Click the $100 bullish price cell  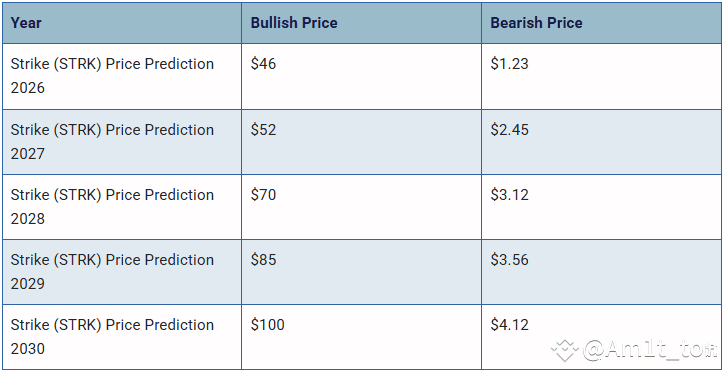click(x=361, y=337)
